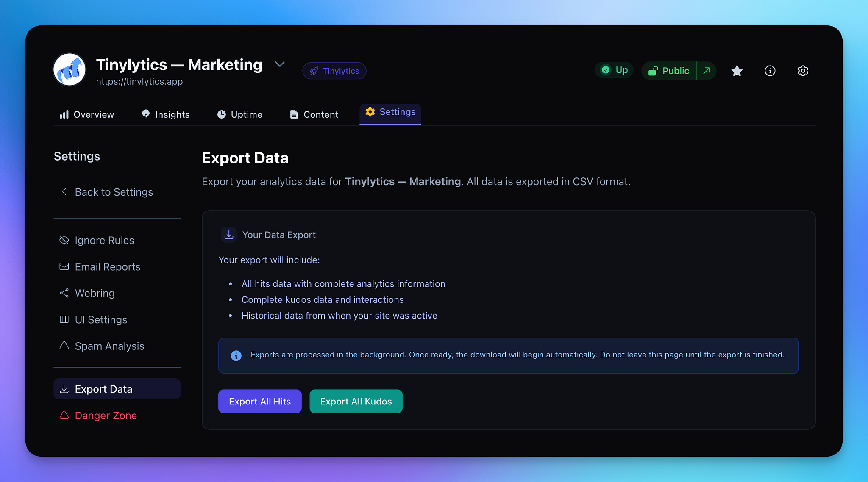
Task: Click the star favorite icon
Action: point(737,71)
